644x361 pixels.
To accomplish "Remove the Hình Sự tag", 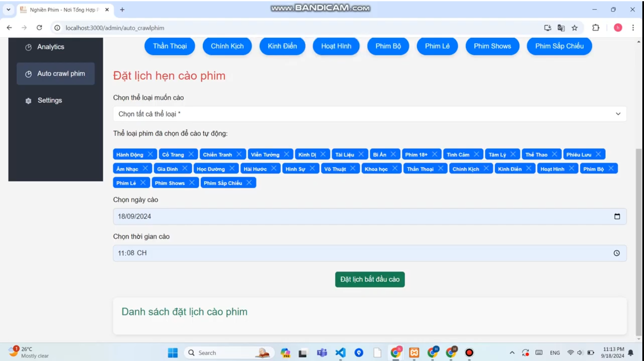I will (312, 168).
